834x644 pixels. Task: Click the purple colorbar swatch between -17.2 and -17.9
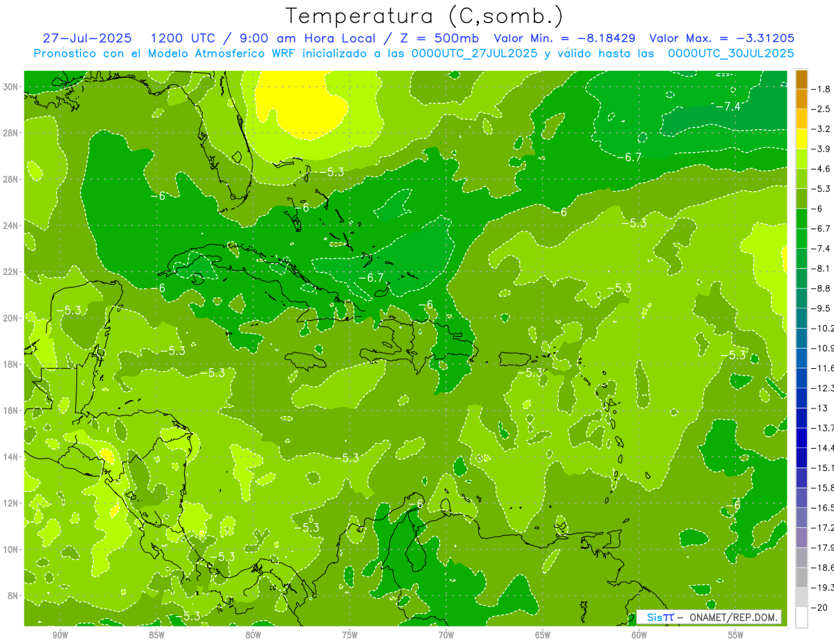(x=801, y=538)
